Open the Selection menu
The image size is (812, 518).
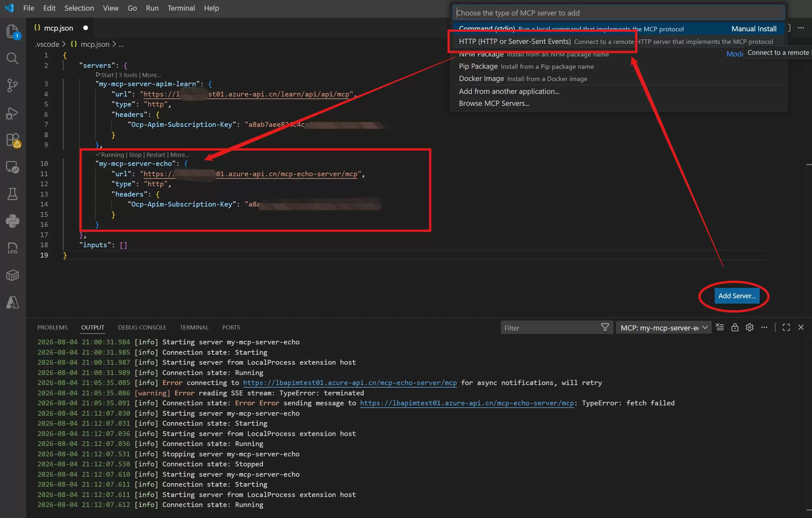pos(79,8)
